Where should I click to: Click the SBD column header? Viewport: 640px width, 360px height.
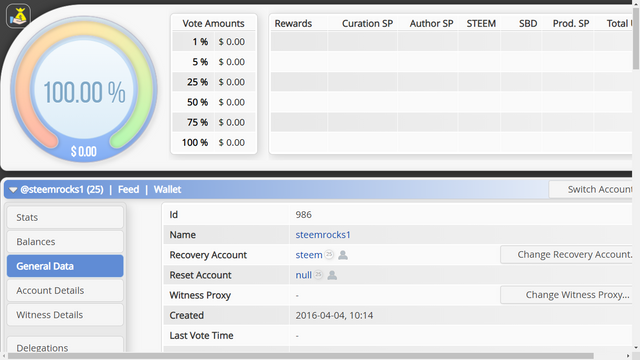pyautogui.click(x=528, y=23)
